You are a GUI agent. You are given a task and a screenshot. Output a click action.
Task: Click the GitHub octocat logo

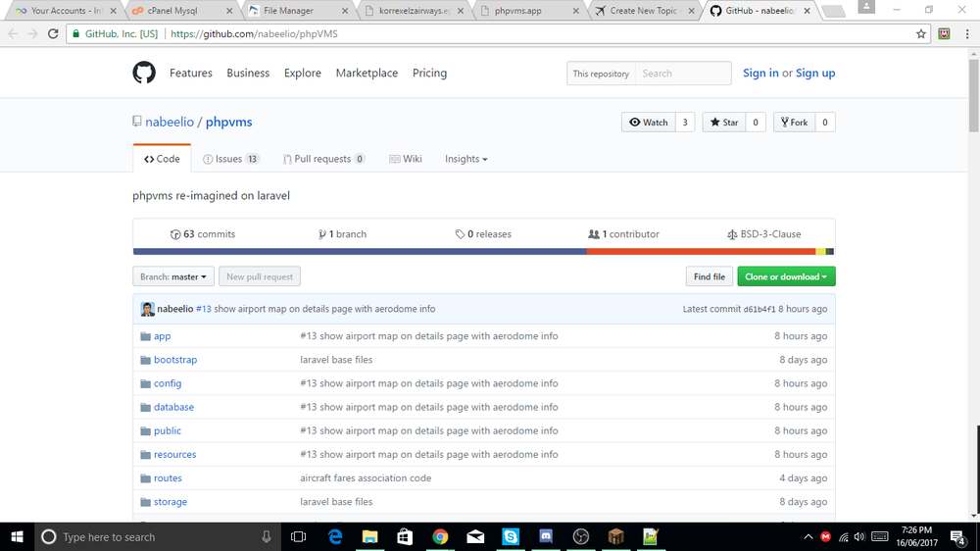pos(144,73)
